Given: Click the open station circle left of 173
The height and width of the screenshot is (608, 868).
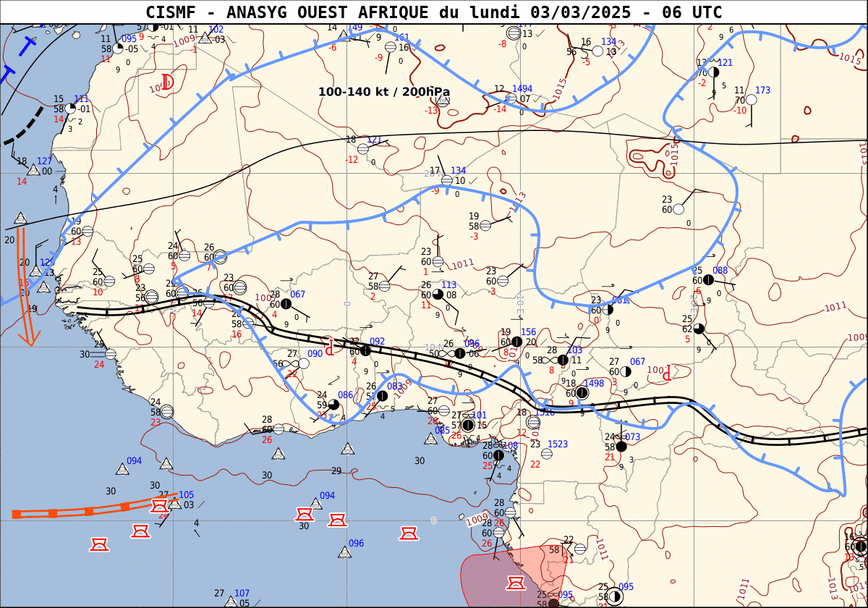Looking at the screenshot, I should pos(751,100).
